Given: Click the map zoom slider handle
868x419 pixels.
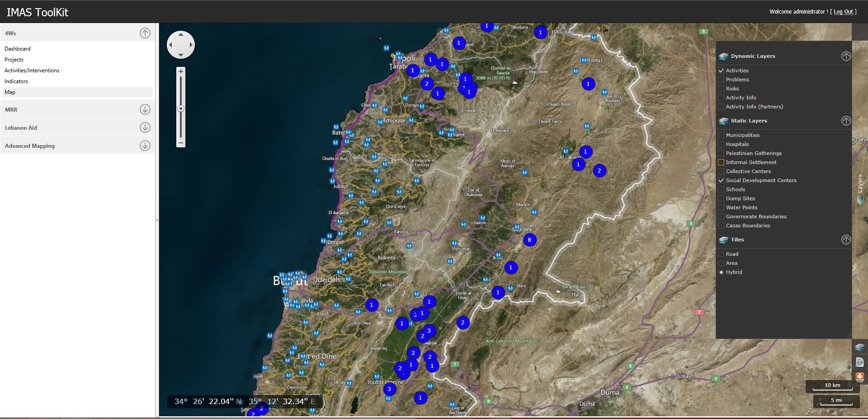Looking at the screenshot, I should pyautogui.click(x=180, y=108).
